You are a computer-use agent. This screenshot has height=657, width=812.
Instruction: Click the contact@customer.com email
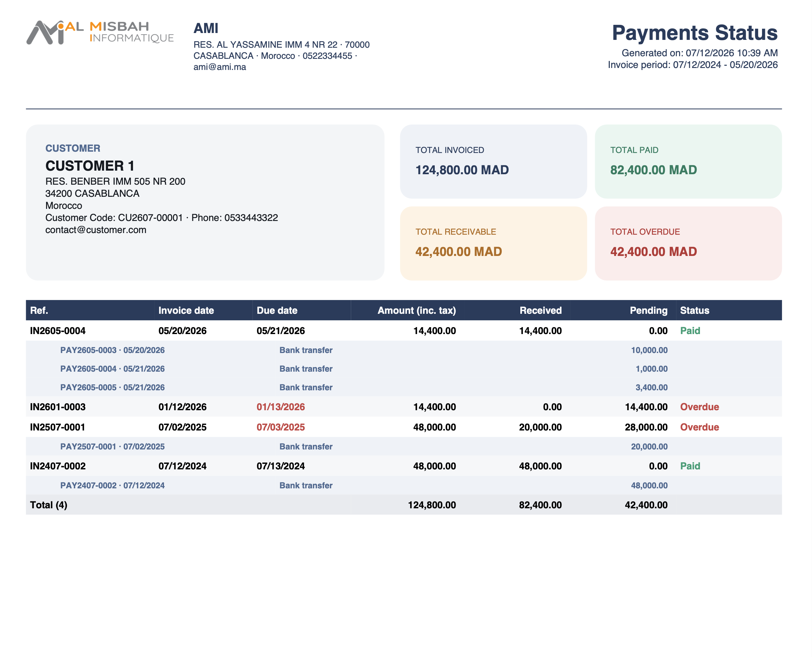coord(96,230)
